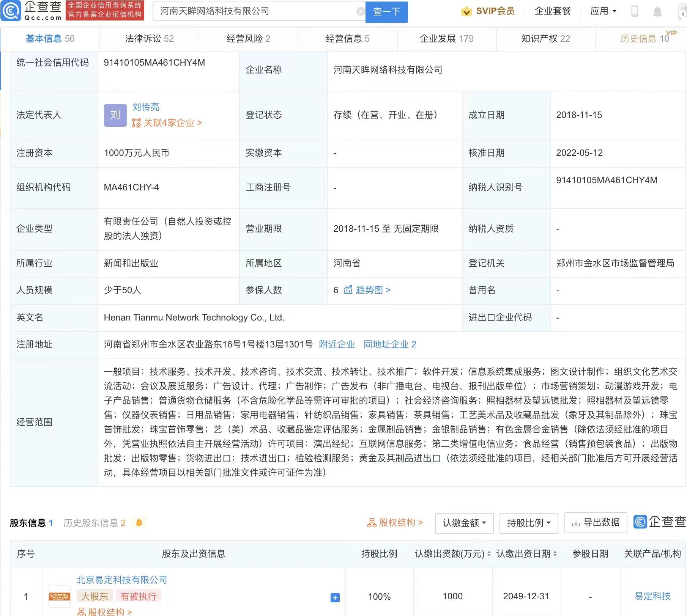The image size is (687, 616).
Task: Select 股东信息 1 tab
Action: pyautogui.click(x=32, y=523)
